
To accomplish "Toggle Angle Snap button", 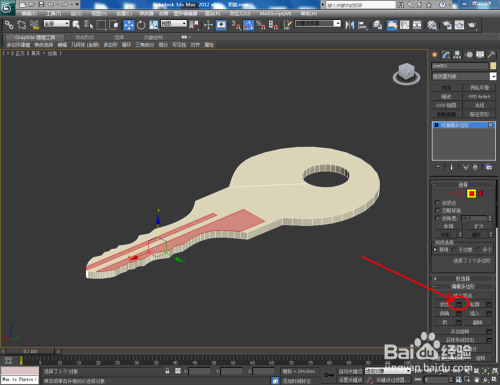I will 248,25.
